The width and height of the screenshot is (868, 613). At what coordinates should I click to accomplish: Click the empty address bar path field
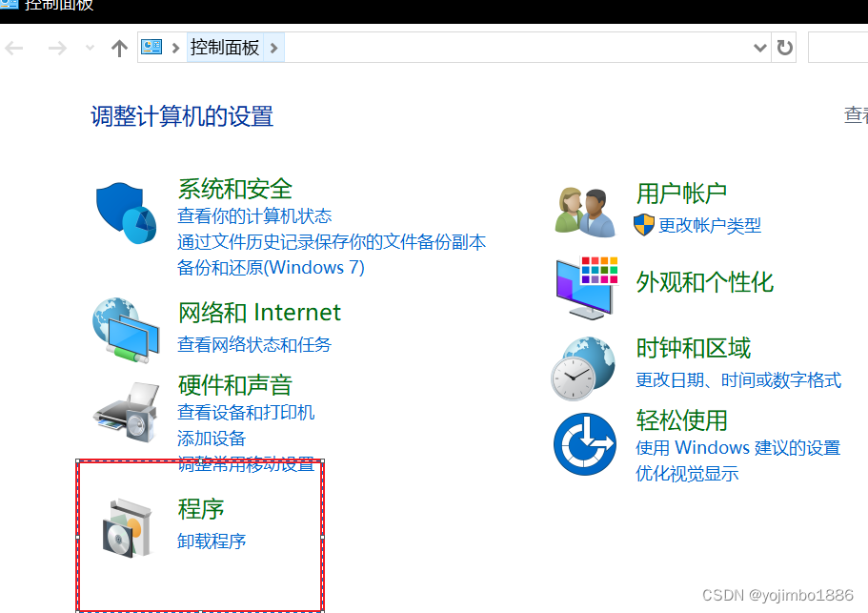517,48
